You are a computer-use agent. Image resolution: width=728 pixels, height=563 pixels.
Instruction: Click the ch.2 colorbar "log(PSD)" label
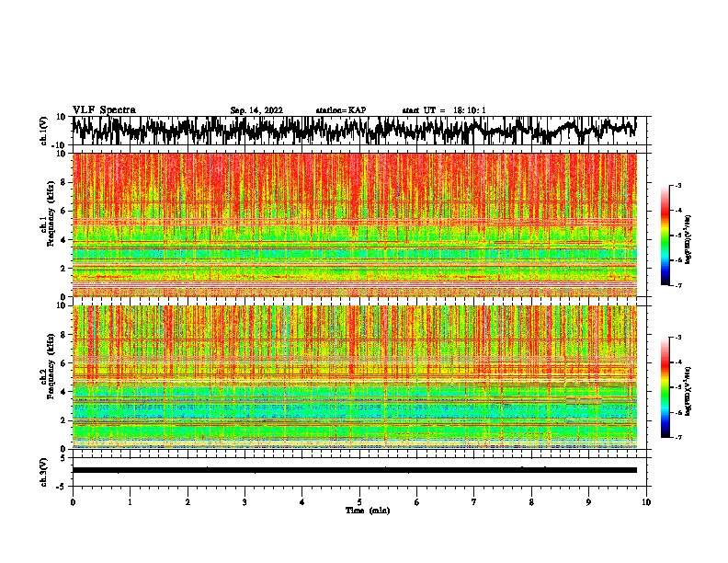688,391
